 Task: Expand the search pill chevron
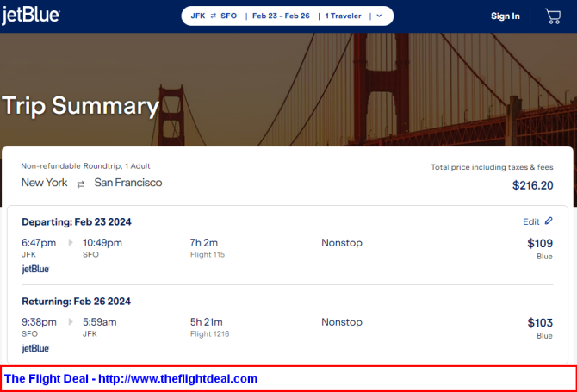pyautogui.click(x=379, y=16)
